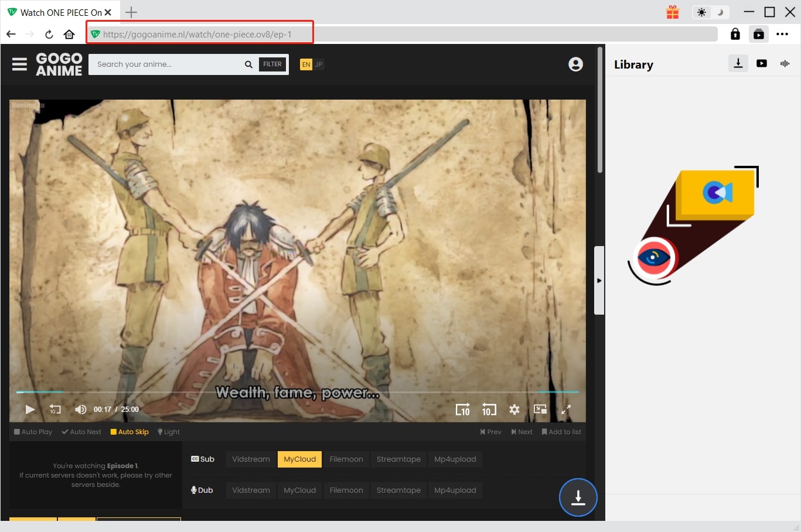This screenshot has height=532, width=801.
Task: Enter fullscreen using the player's expand icon
Action: (x=566, y=410)
